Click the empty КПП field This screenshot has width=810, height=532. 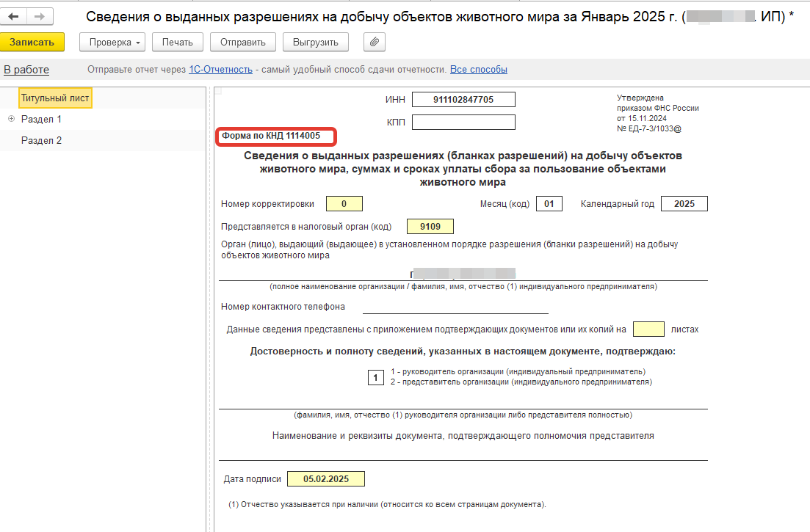point(463,122)
